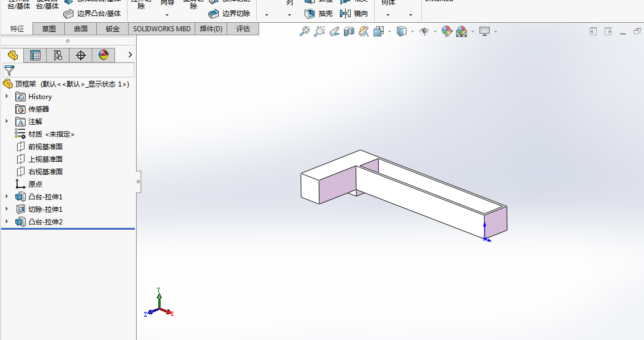Open the dropdown under 向导
Screen dimensions: 644x340
[167, 15]
